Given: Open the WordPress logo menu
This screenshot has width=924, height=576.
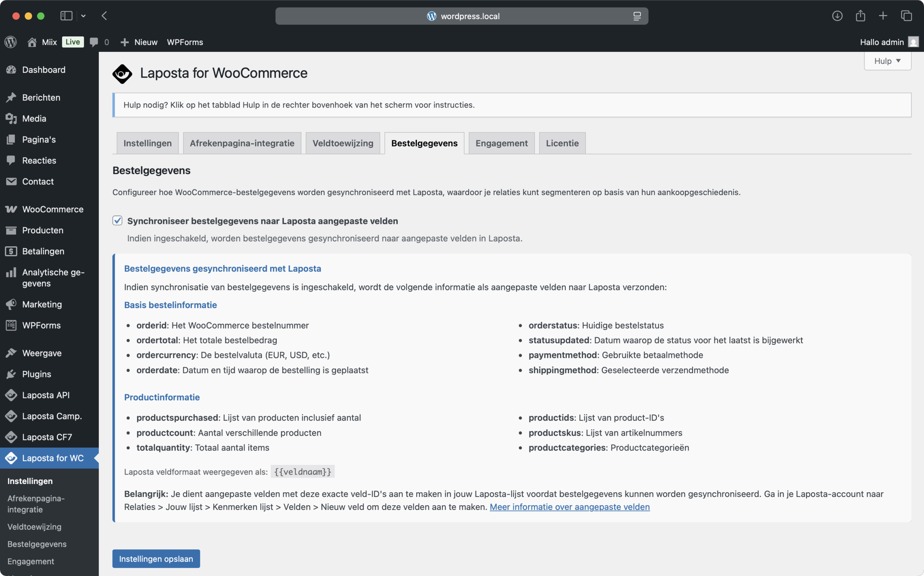Looking at the screenshot, I should (x=11, y=42).
